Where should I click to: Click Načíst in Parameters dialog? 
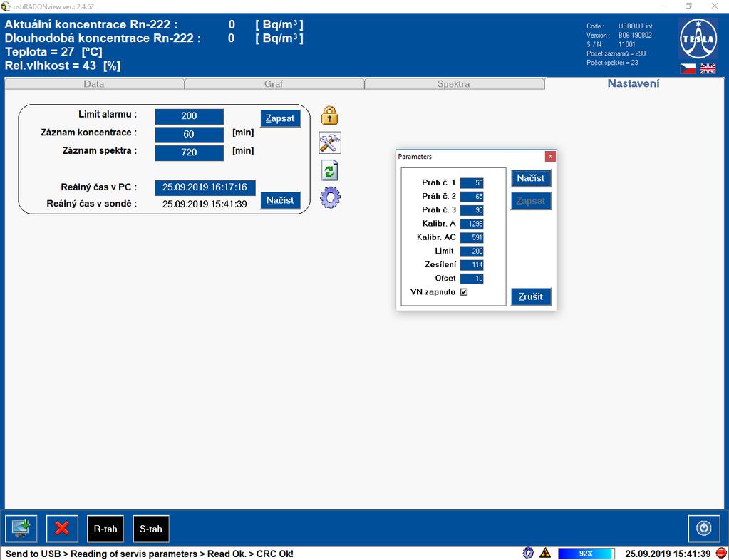pyautogui.click(x=531, y=178)
